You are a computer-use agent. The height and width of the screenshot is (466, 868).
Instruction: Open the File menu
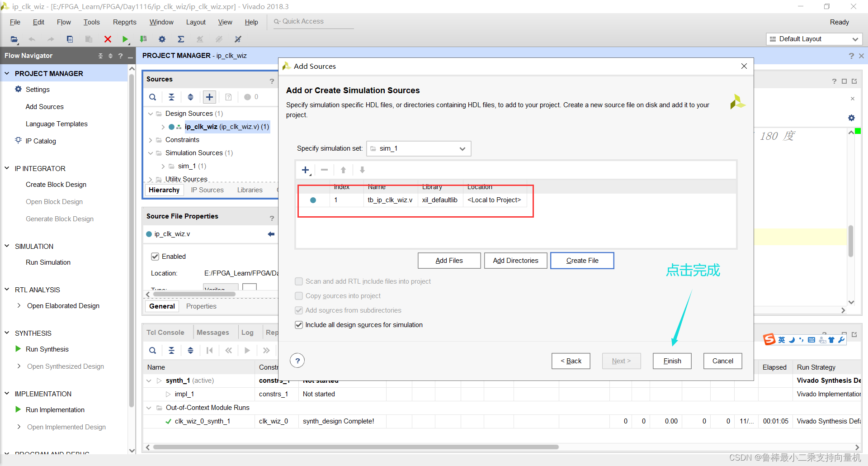pyautogui.click(x=15, y=22)
